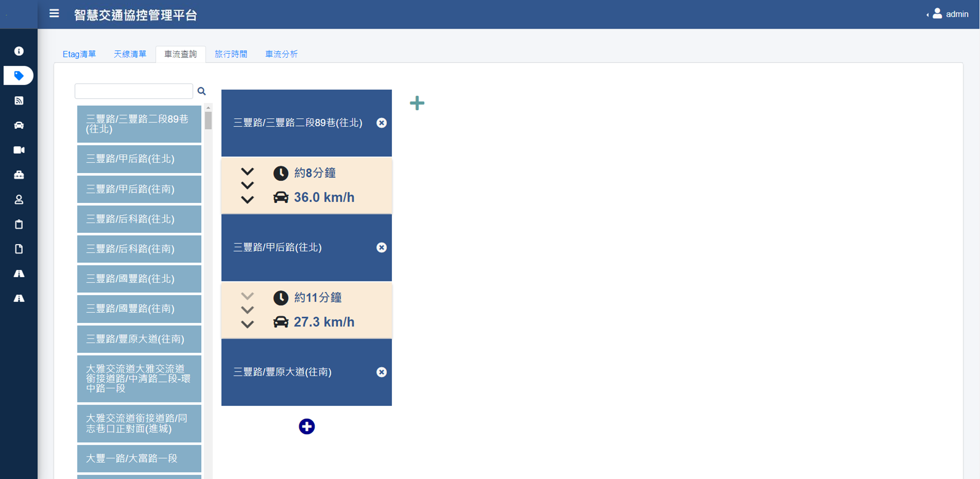Select 三豐路/甲后路(往北) in the list

[139, 159]
